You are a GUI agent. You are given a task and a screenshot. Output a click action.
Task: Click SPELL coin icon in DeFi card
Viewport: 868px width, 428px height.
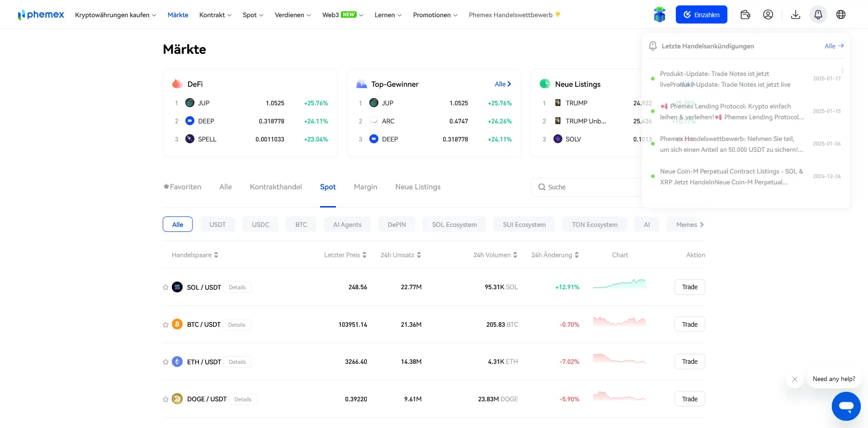pyautogui.click(x=190, y=139)
